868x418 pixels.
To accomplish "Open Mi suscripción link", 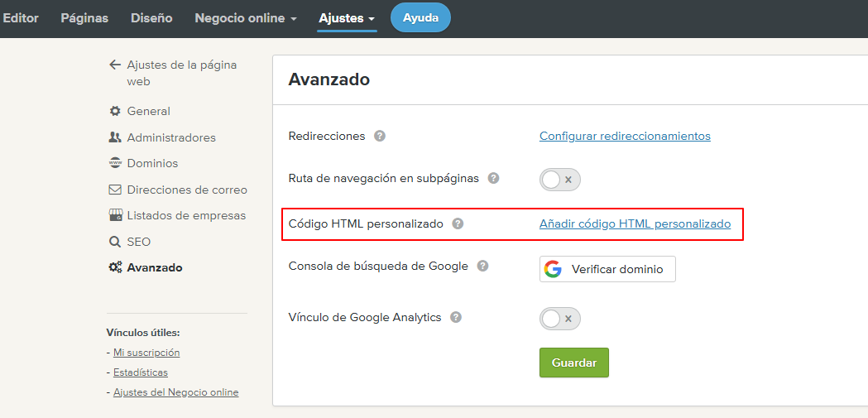I will pos(146,353).
